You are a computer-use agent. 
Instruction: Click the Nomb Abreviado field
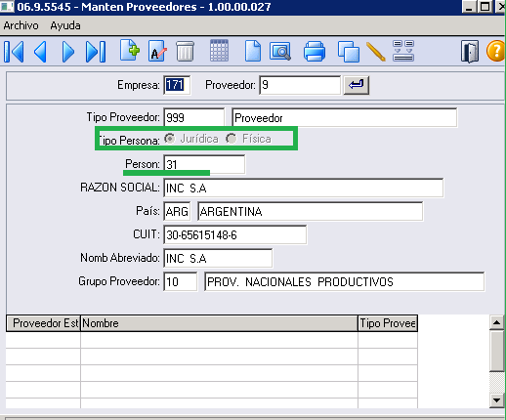click(x=218, y=258)
